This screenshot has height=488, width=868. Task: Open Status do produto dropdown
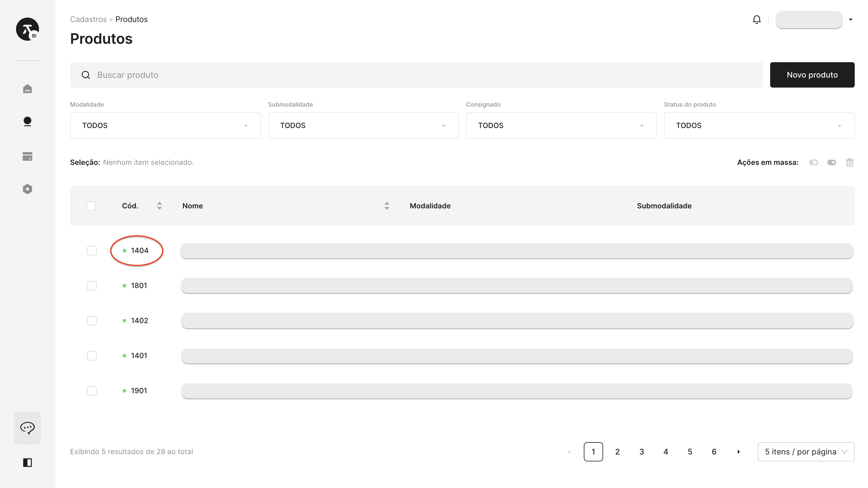(759, 125)
